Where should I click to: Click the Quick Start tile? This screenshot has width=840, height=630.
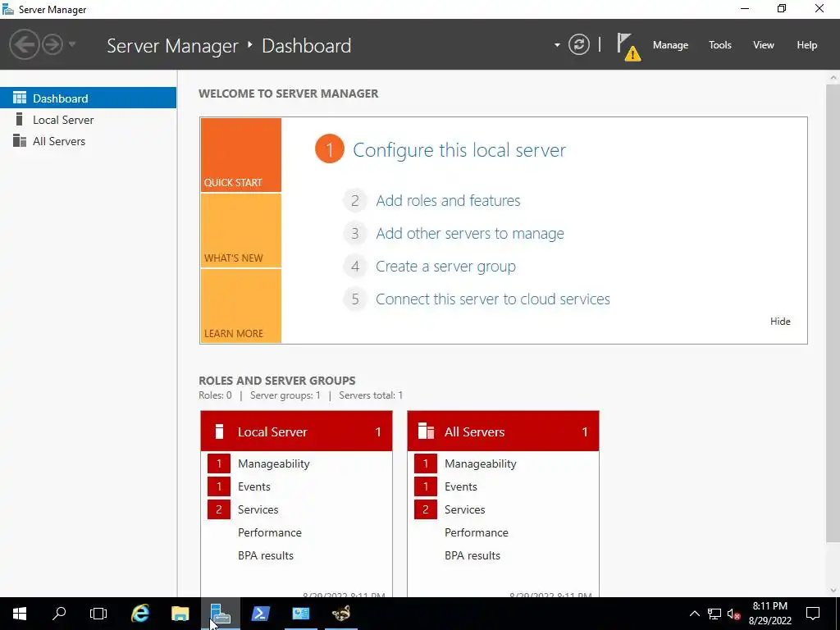click(240, 155)
